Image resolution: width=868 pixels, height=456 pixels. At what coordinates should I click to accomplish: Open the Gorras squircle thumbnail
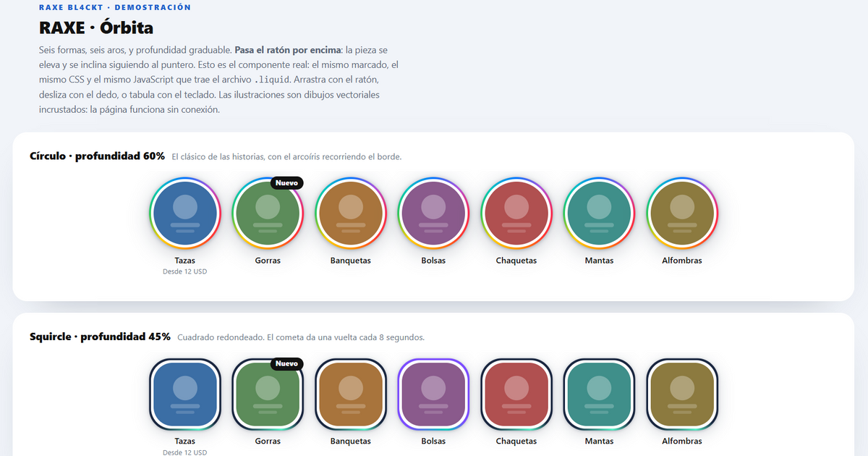tap(268, 394)
